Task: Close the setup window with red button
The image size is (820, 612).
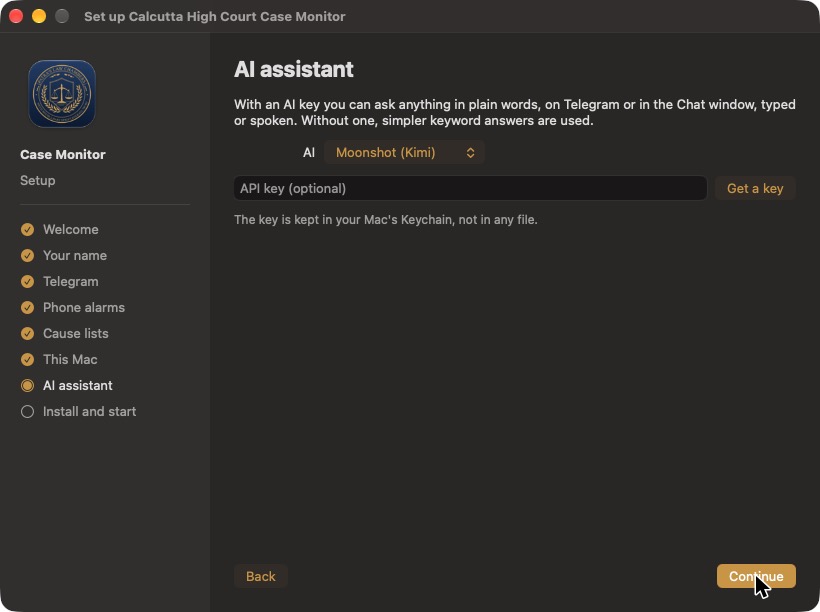Action: 16,16
